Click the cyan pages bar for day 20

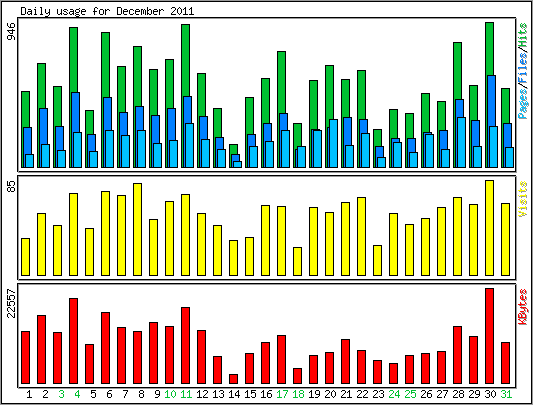click(333, 144)
